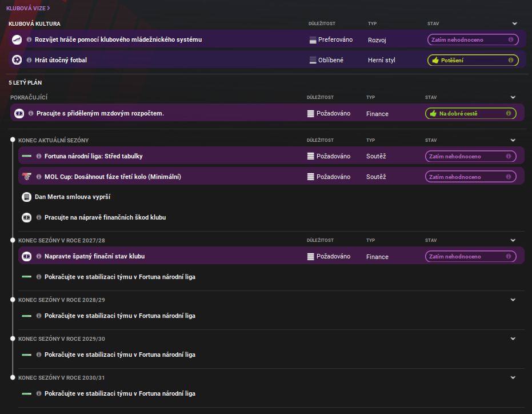Click info icon before Napravte špatný finační stav

click(39, 256)
